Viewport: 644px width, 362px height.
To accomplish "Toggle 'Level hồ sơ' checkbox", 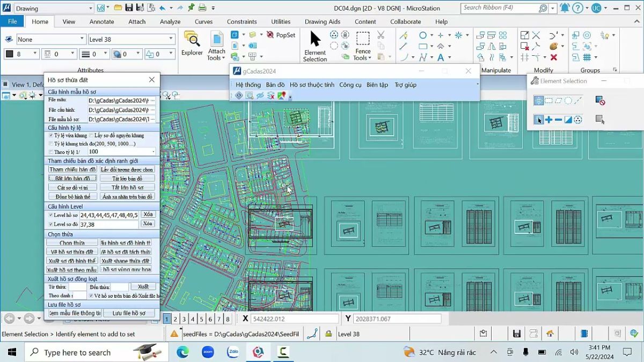I will coord(50,215).
